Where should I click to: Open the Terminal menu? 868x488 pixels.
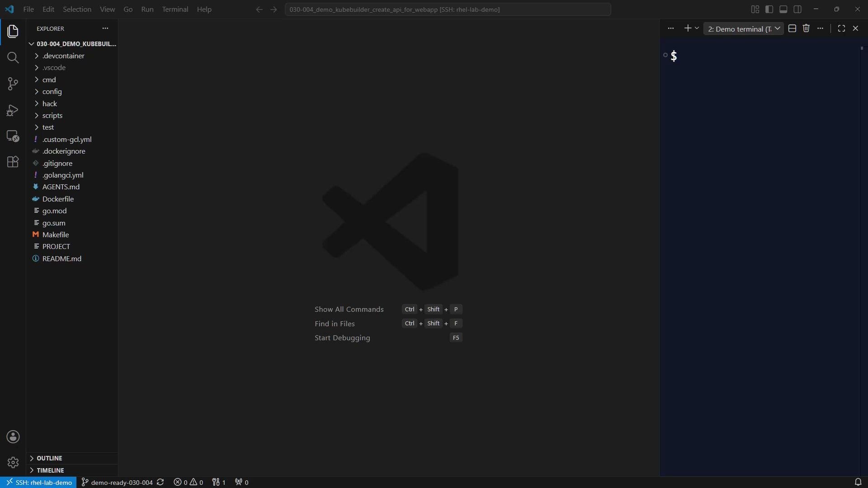[175, 9]
